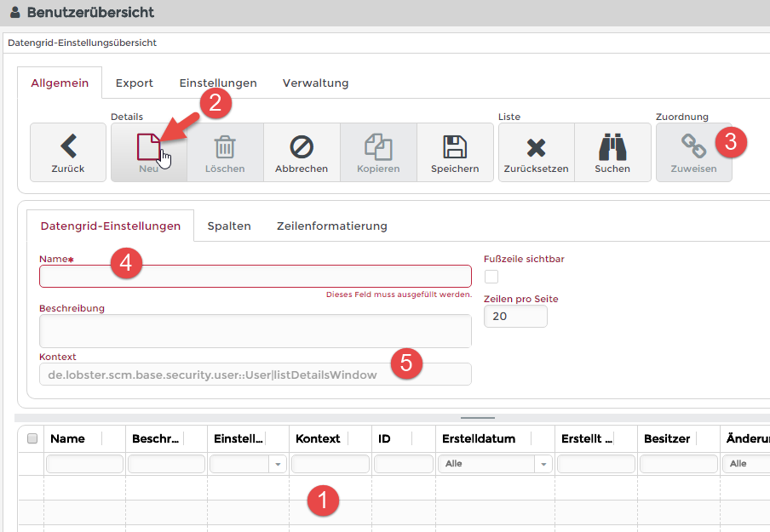Save with the Speichern floppy icon
The height and width of the screenshot is (532, 770).
[x=455, y=146]
